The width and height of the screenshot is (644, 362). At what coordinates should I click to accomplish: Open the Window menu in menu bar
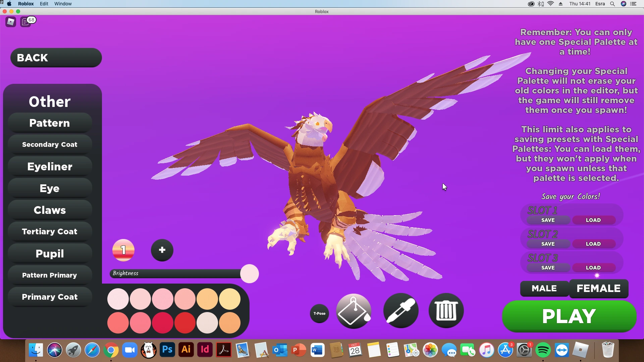(x=63, y=4)
